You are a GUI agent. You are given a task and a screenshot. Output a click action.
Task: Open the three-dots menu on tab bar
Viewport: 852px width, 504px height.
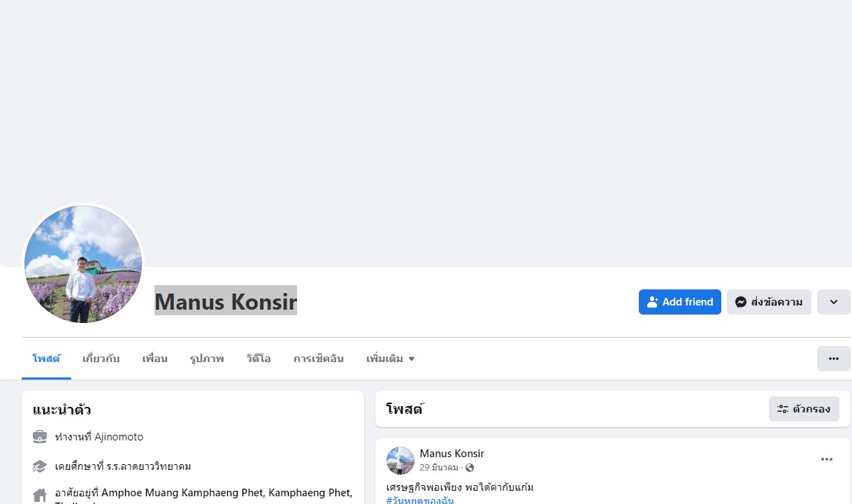[833, 359]
